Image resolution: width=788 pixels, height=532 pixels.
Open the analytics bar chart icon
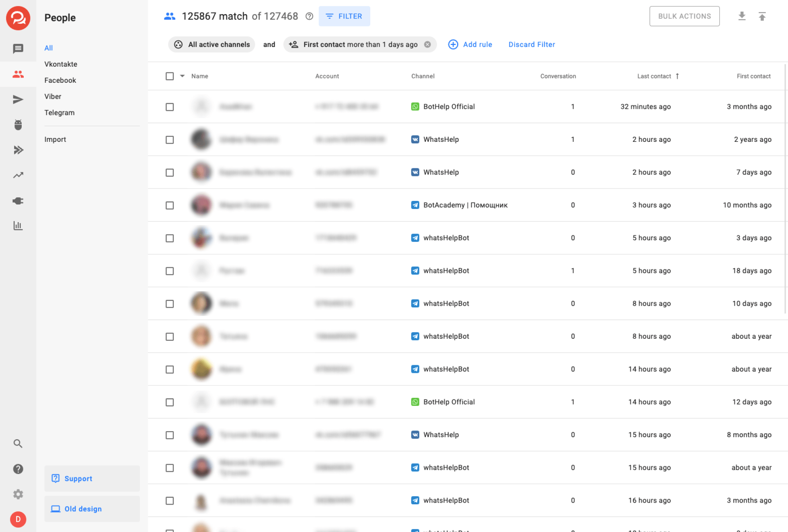click(18, 225)
